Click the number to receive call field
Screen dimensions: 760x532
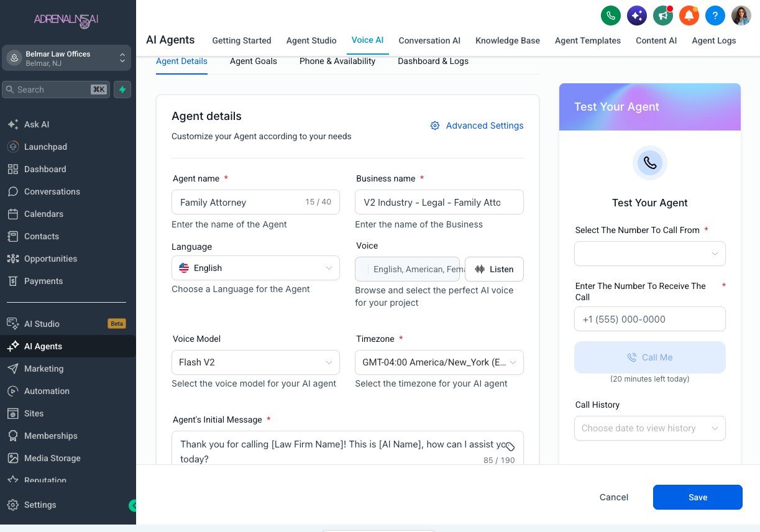click(x=650, y=319)
